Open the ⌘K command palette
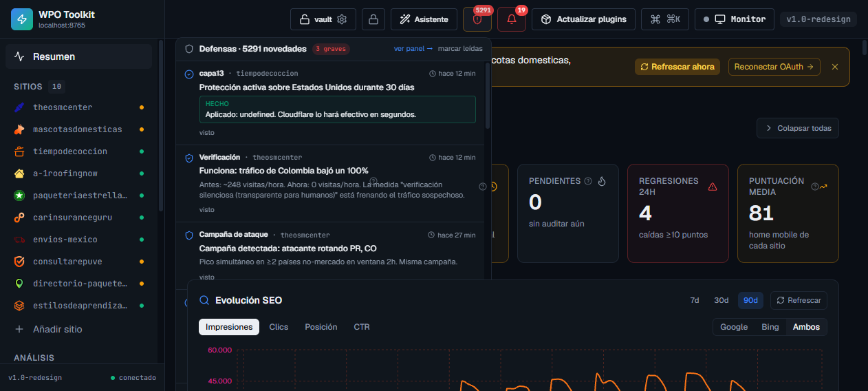The height and width of the screenshot is (391, 868). click(x=665, y=19)
